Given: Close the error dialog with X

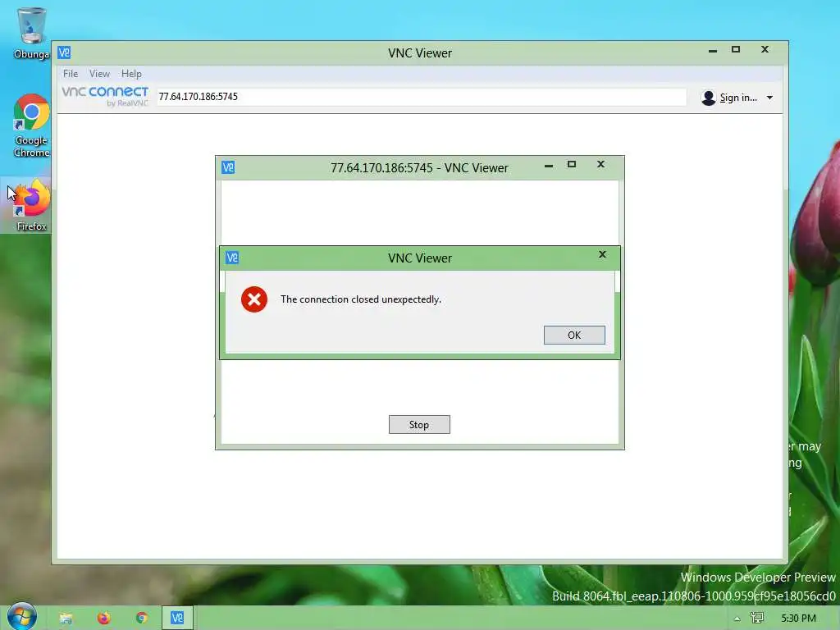Looking at the screenshot, I should pyautogui.click(x=602, y=254).
